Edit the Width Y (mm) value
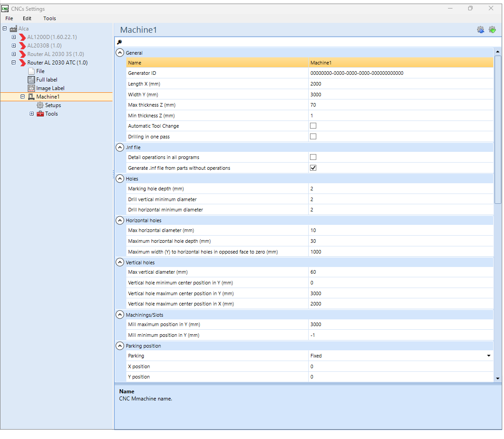504x439 pixels. [x=401, y=95]
